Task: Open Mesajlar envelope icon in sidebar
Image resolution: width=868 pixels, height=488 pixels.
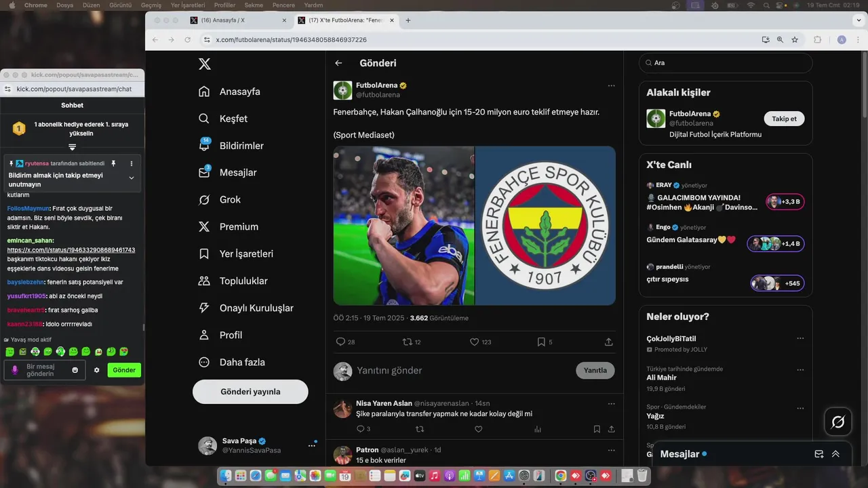Action: [204, 172]
